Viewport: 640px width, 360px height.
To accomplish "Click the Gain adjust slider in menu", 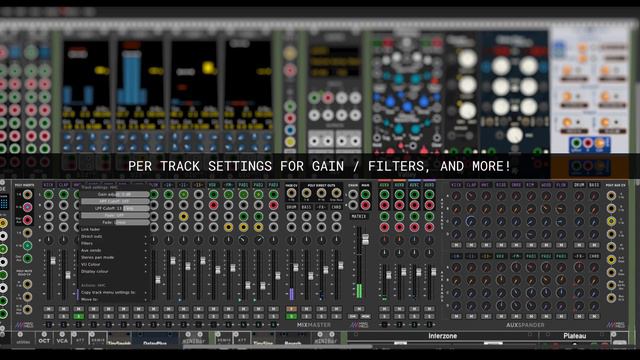I will 115,194.
